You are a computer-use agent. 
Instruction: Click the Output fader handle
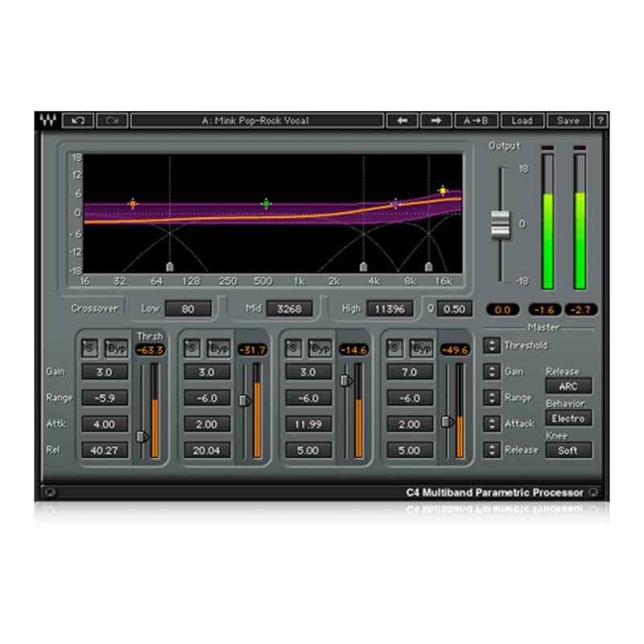[x=500, y=225]
